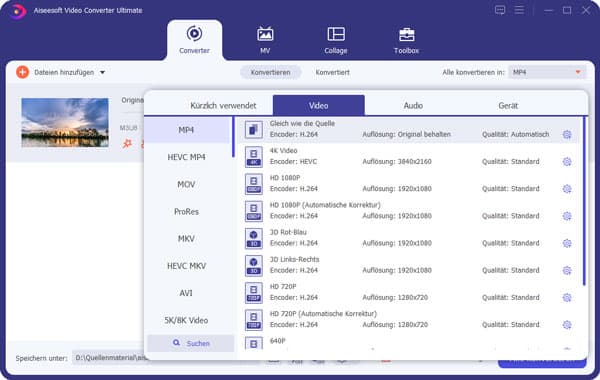This screenshot has width=600, height=380.
Task: Click the HD 720P preset icon
Action: (253, 293)
